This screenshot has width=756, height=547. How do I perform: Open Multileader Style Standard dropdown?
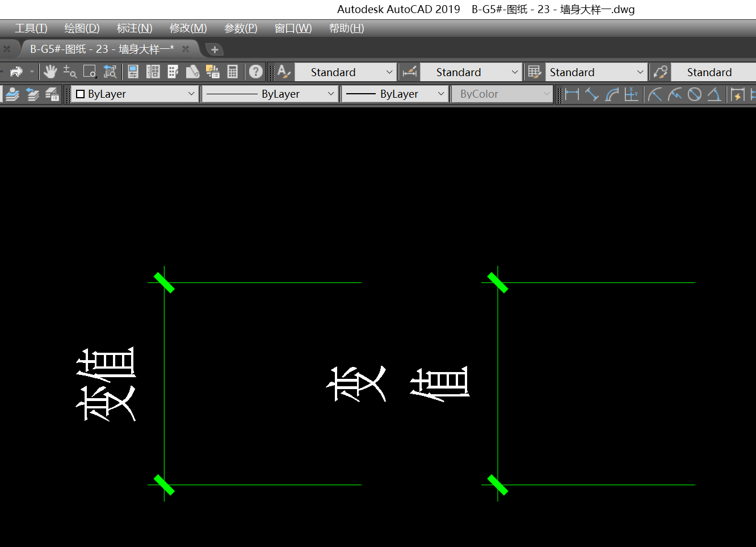point(713,72)
